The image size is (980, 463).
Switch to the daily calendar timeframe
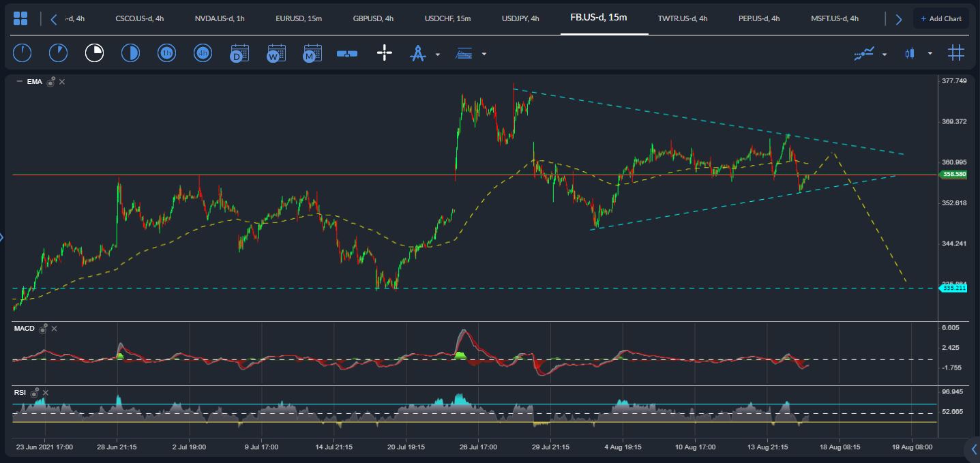point(239,53)
